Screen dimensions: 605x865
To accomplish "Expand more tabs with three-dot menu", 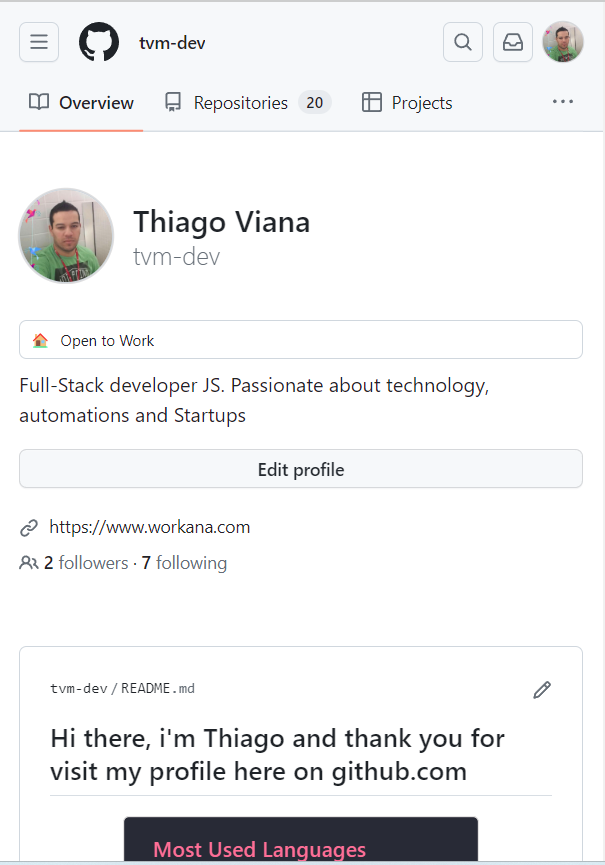I will point(563,102).
